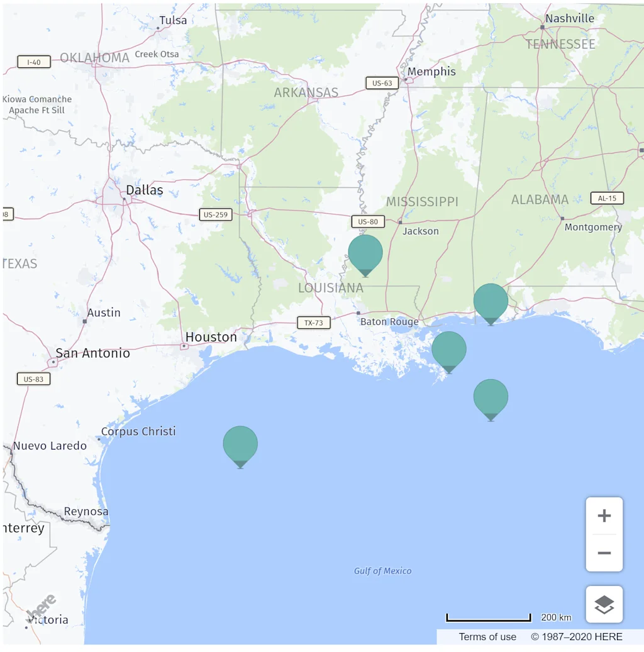Select the easternmost marker in the Gulf
The width and height of the screenshot is (644, 652).
[491, 400]
